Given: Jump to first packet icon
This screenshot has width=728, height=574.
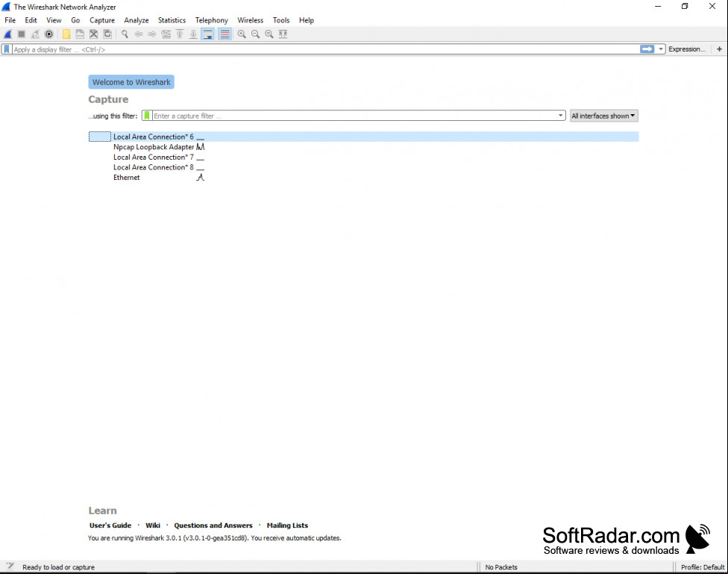Looking at the screenshot, I should coord(180,34).
